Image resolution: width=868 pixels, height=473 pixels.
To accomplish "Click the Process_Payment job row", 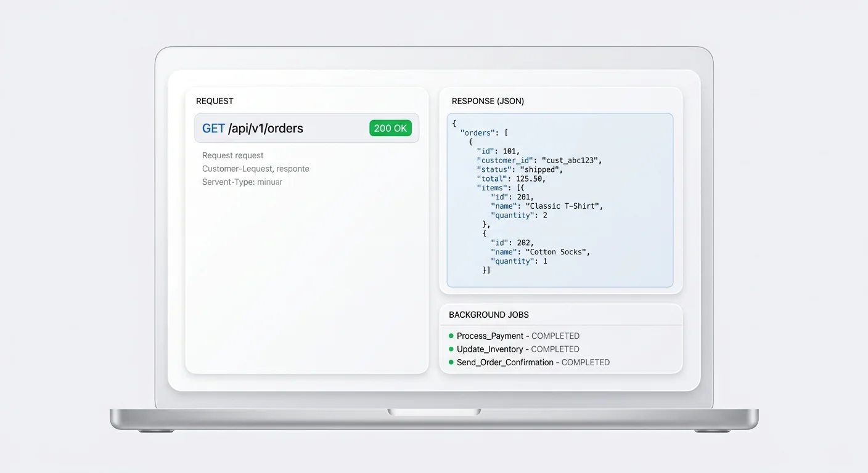I will coord(514,336).
